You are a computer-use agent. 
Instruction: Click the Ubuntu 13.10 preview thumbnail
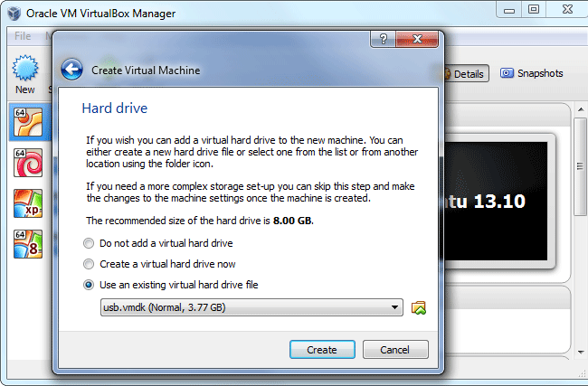pyautogui.click(x=496, y=201)
